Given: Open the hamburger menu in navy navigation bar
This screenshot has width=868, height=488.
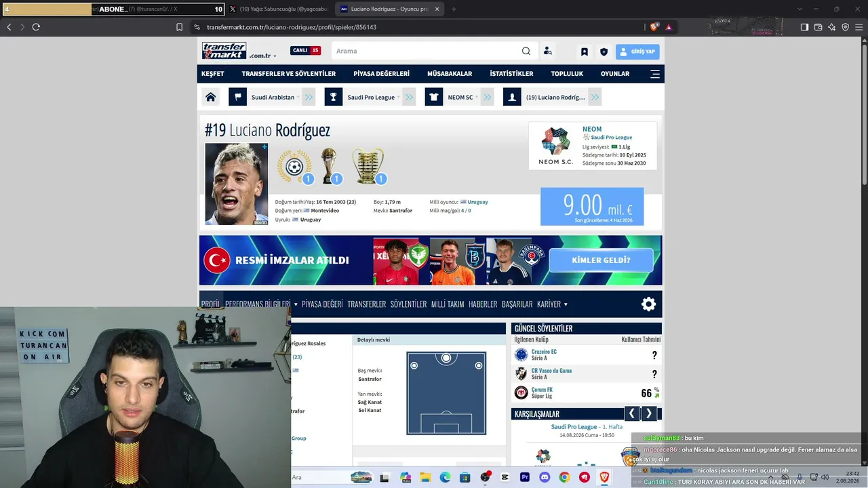Looking at the screenshot, I should pos(655,74).
